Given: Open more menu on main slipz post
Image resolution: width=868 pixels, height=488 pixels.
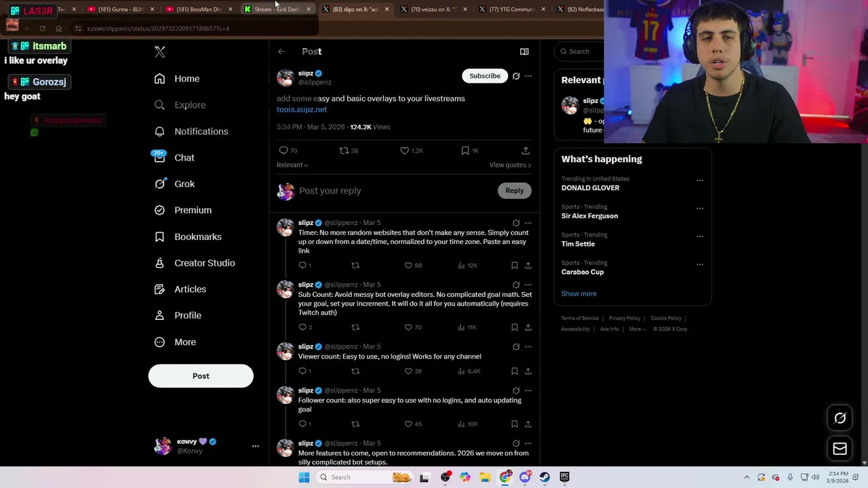Looking at the screenshot, I should [528, 76].
